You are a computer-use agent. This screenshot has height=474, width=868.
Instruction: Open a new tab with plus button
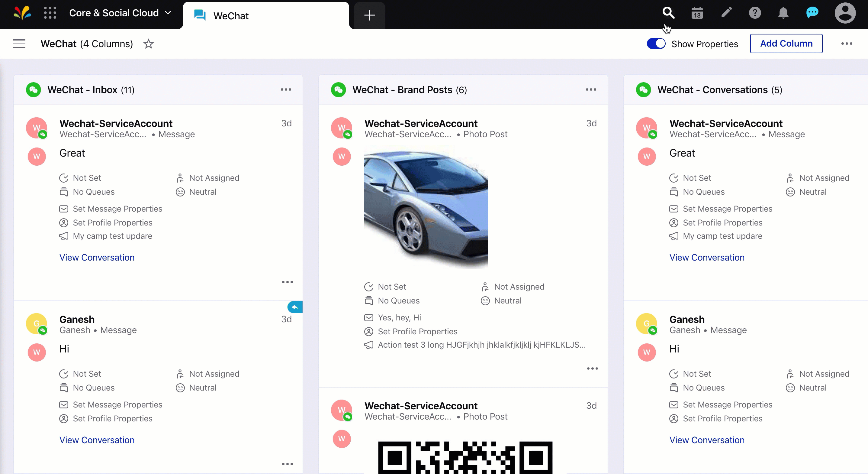tap(370, 15)
